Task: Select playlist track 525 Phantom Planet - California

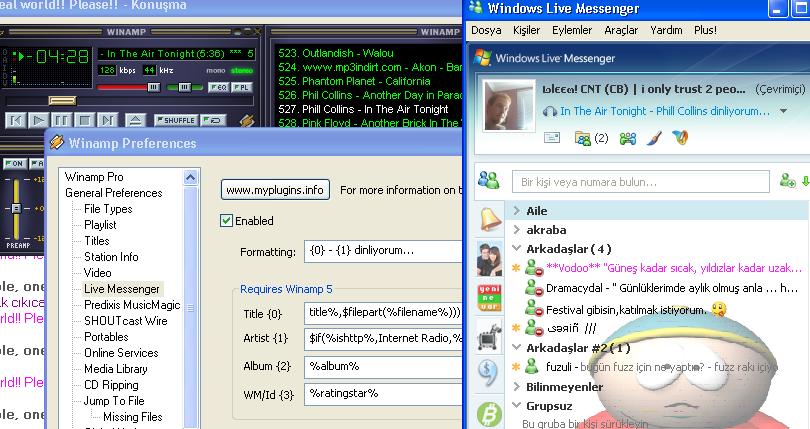Action: click(x=354, y=81)
